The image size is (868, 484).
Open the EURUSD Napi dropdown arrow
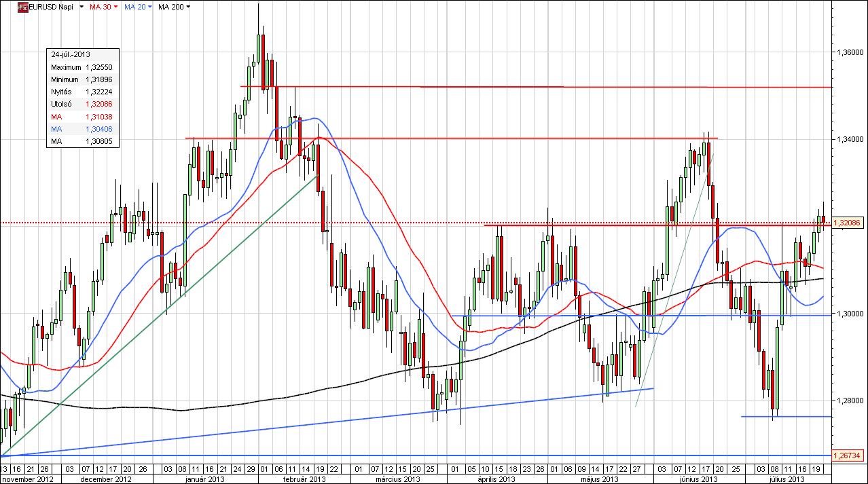point(82,7)
